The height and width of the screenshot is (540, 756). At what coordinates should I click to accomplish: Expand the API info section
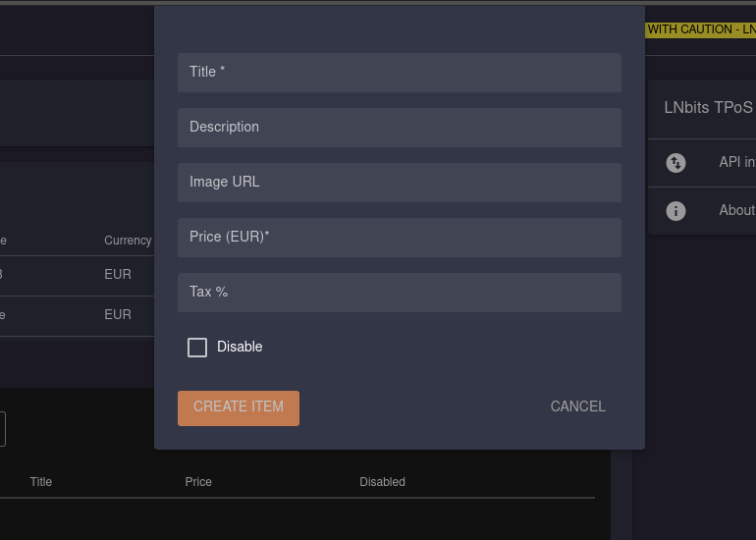click(x=736, y=163)
